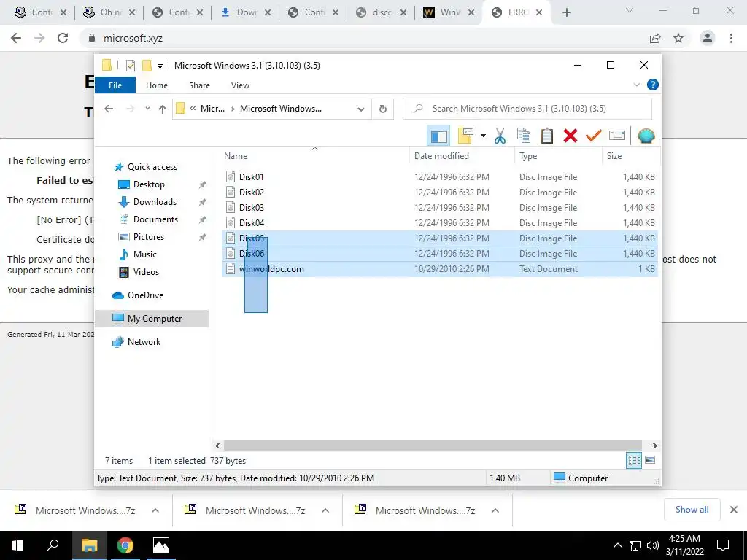
Task: Switch to details view icon in status bar
Action: tap(634, 461)
